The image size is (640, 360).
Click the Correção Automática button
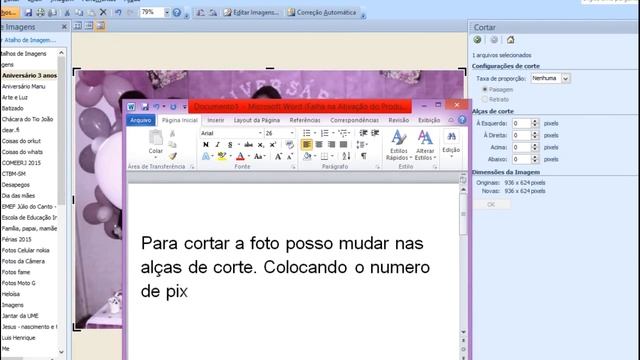click(x=322, y=13)
